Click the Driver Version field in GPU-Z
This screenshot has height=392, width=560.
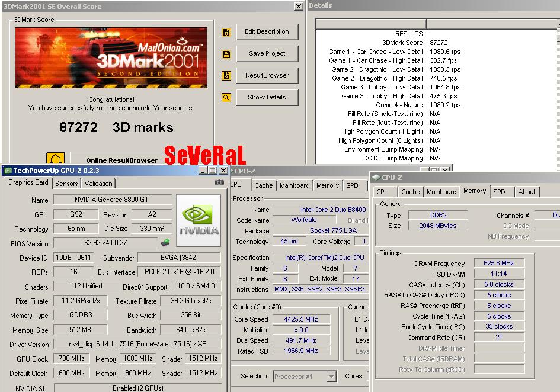point(137,344)
